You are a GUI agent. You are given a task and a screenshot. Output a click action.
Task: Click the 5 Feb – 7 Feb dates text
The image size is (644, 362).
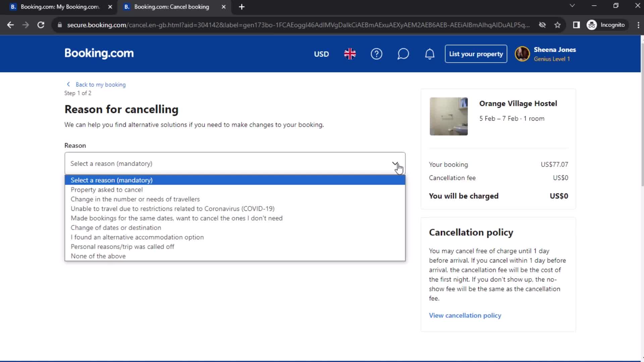[x=499, y=118]
